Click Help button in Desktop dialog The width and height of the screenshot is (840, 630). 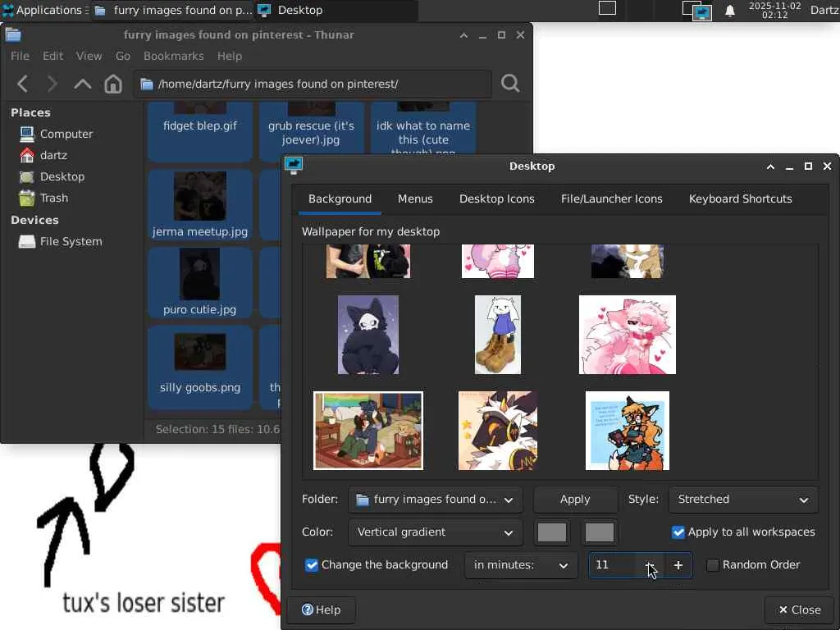click(x=321, y=610)
